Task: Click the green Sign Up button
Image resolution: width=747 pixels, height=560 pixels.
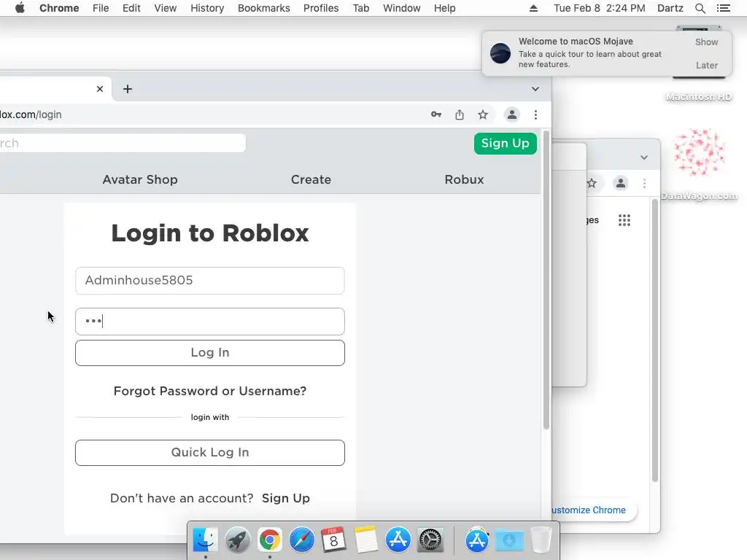Action: click(505, 144)
